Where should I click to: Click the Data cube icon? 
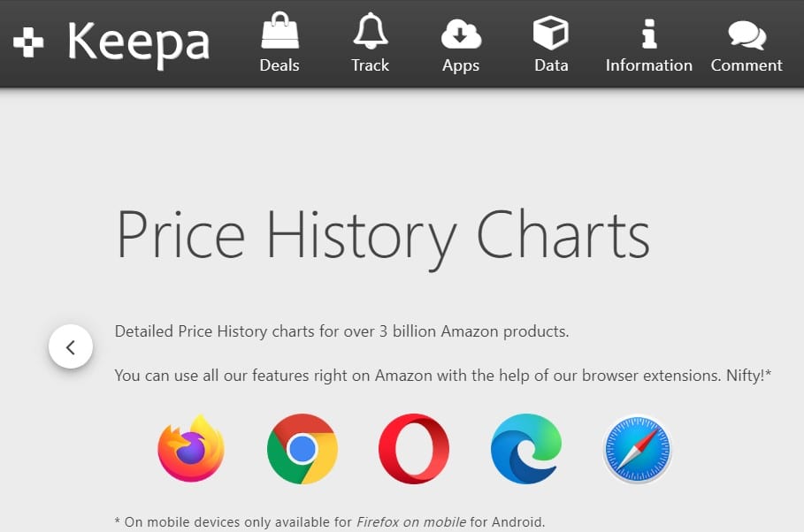coord(551,33)
